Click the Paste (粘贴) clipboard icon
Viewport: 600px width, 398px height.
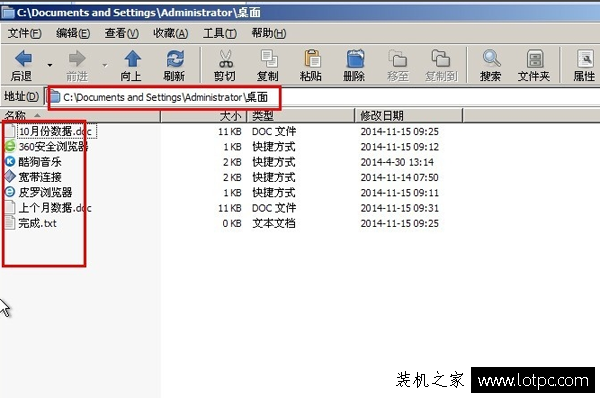coord(312,59)
